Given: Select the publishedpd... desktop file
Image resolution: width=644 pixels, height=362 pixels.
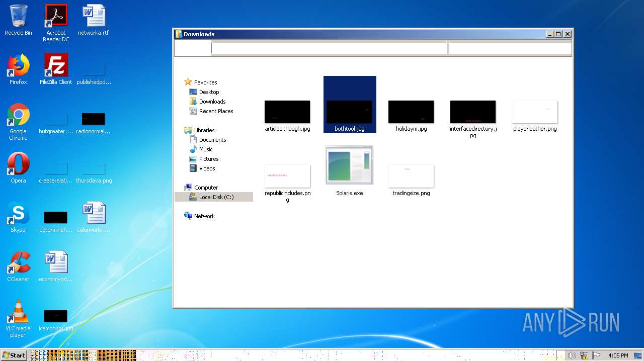Looking at the screenshot, I should (94, 73).
